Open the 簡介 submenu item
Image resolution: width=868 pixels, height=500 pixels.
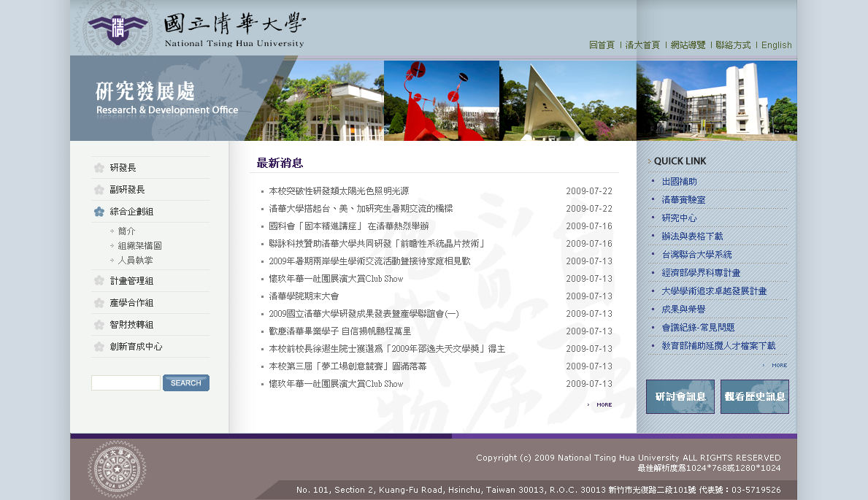tap(126, 231)
